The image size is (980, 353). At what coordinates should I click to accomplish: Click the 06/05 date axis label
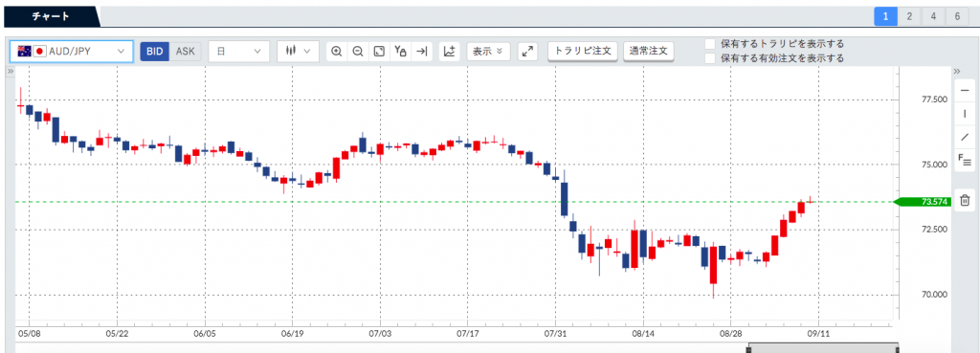(x=205, y=334)
